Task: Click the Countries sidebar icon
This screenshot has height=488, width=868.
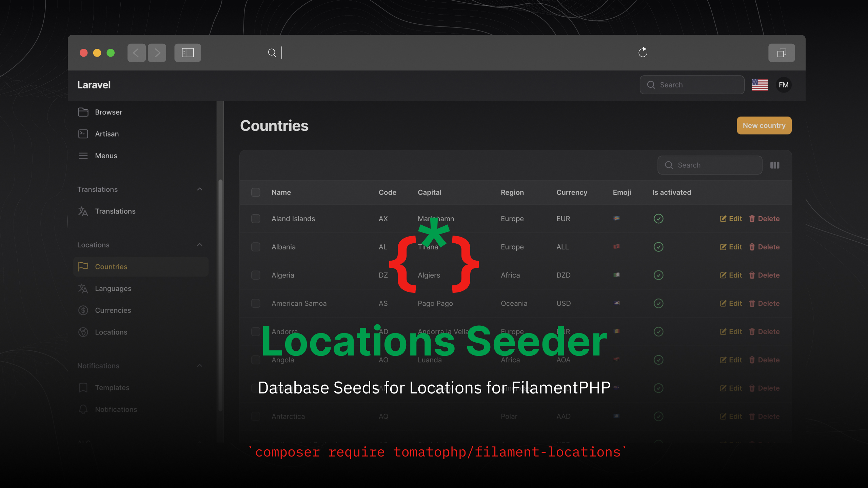Action: 83,266
